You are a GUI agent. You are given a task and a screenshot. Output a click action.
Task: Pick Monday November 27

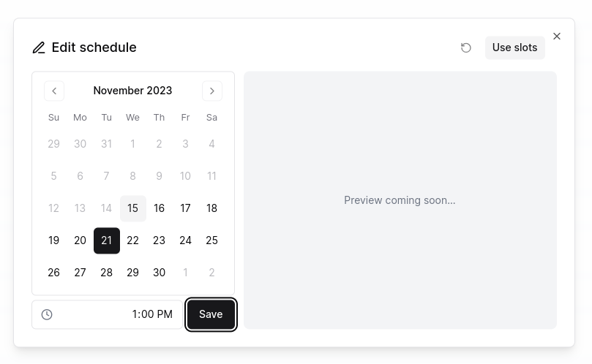click(80, 273)
